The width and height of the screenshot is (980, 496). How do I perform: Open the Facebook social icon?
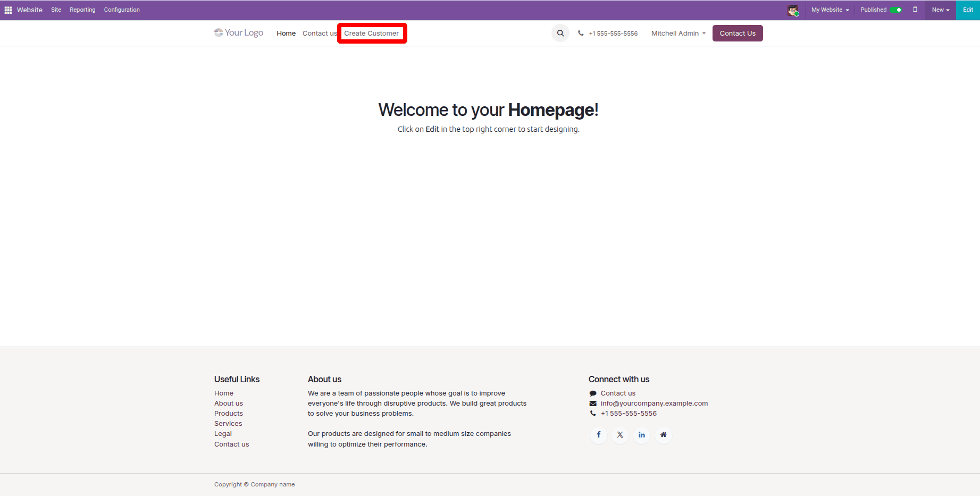(x=598, y=435)
